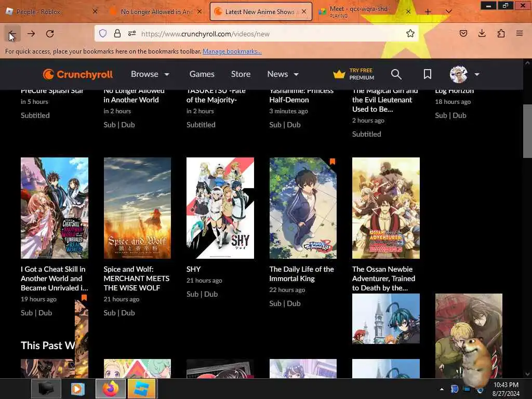Image resolution: width=532 pixels, height=399 pixels.
Task: Open the media player taskbar icon
Action: click(x=78, y=389)
